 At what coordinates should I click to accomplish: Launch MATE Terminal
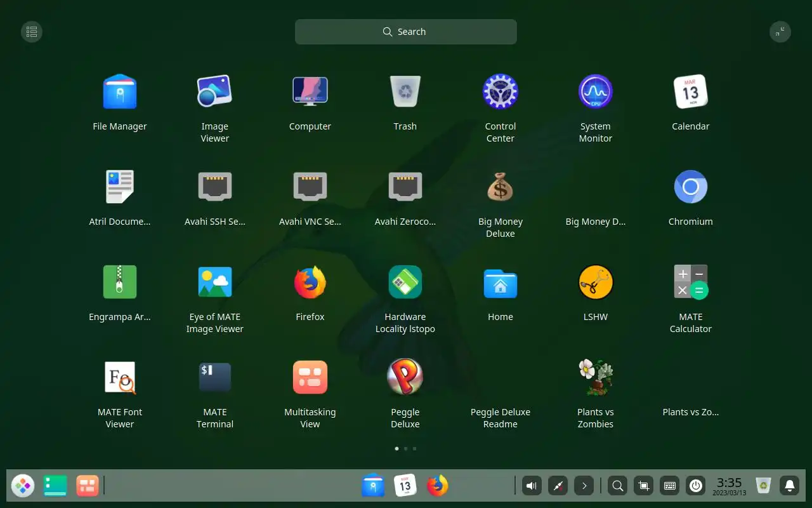click(215, 377)
